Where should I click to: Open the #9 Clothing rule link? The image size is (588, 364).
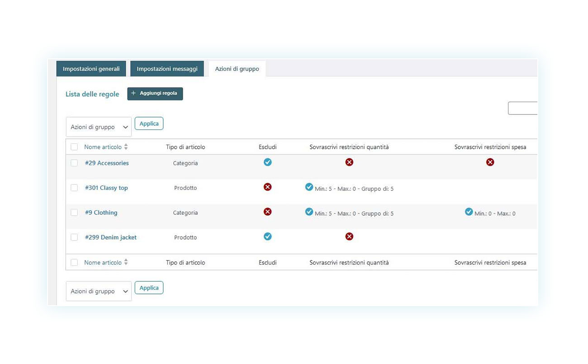coord(101,213)
